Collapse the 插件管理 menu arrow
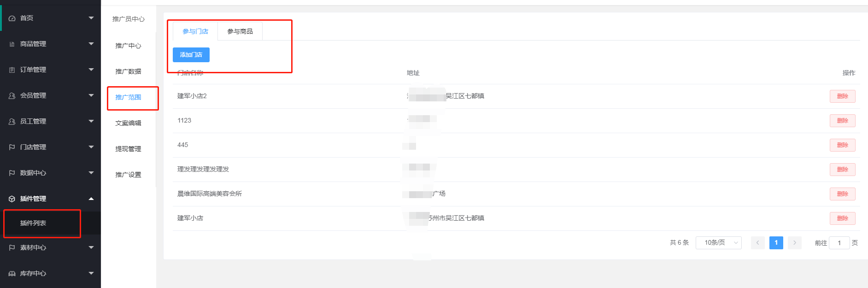The image size is (868, 288). pos(91,199)
